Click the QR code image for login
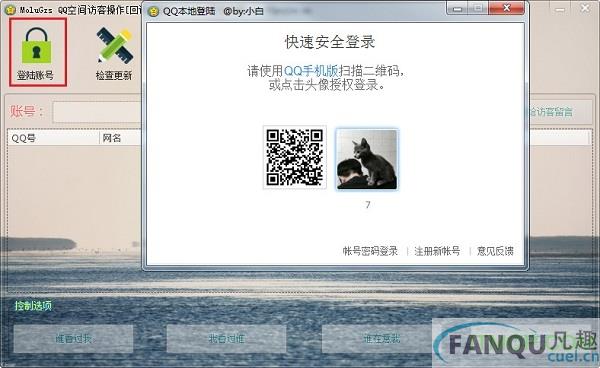The height and width of the screenshot is (368, 600). pyautogui.click(x=295, y=157)
